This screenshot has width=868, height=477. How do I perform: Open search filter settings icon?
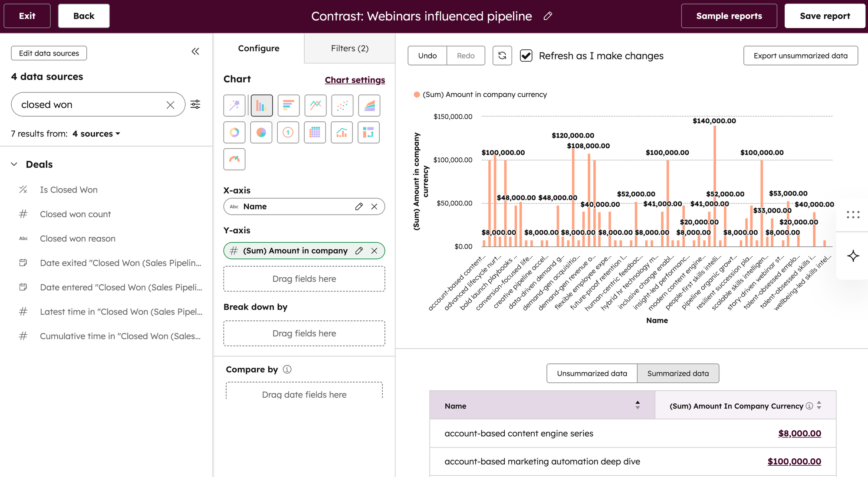pyautogui.click(x=195, y=105)
